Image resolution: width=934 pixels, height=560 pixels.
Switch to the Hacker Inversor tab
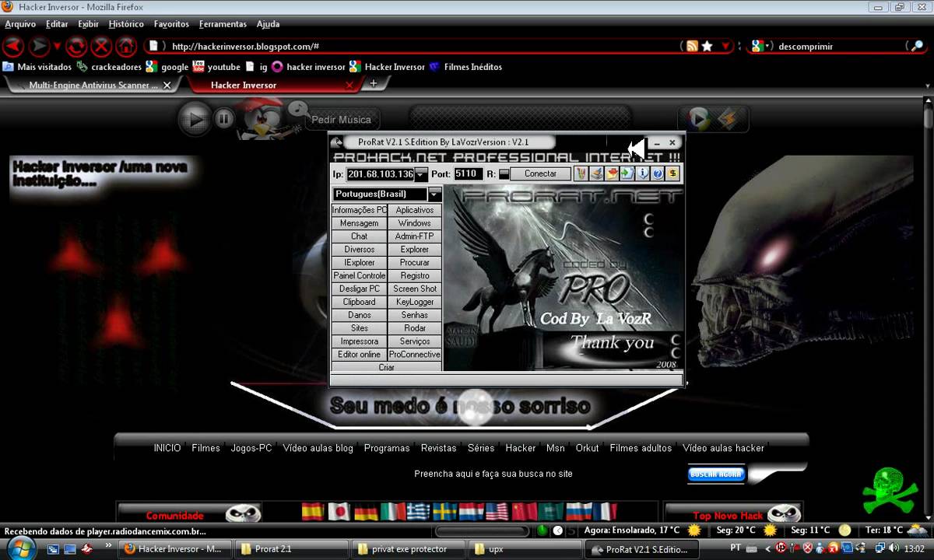pos(244,85)
